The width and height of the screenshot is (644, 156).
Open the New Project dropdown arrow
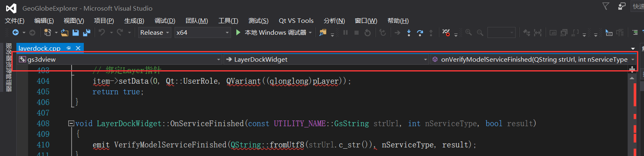pyautogui.click(x=56, y=33)
